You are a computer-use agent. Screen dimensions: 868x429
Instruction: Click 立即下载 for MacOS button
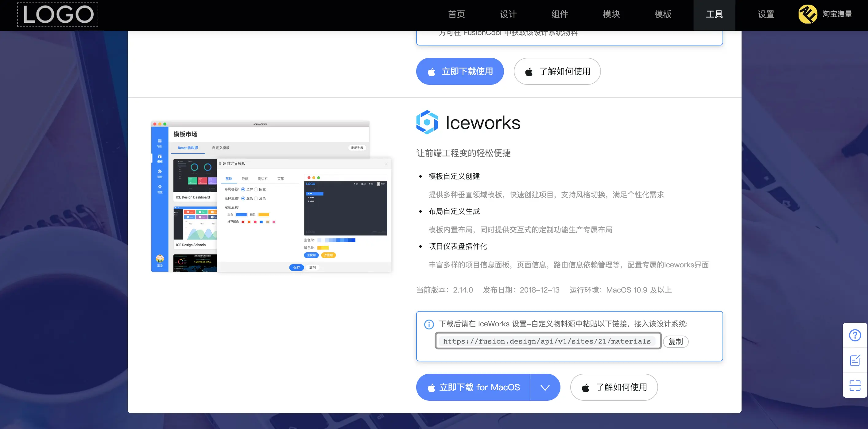473,388
